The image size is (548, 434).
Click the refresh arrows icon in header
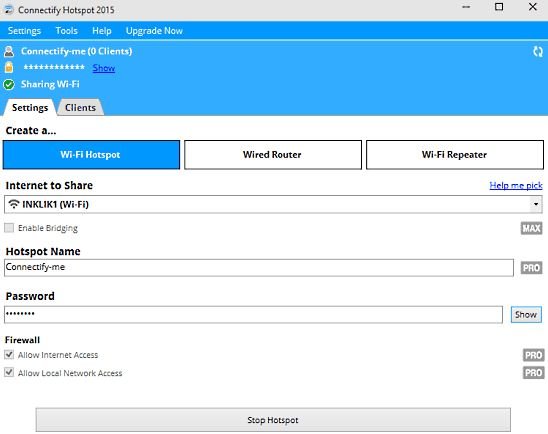[x=538, y=52]
